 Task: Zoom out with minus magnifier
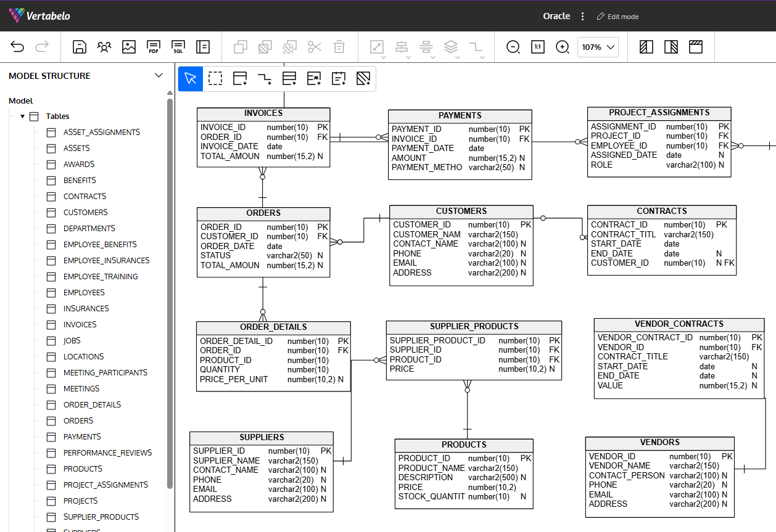[513, 47]
